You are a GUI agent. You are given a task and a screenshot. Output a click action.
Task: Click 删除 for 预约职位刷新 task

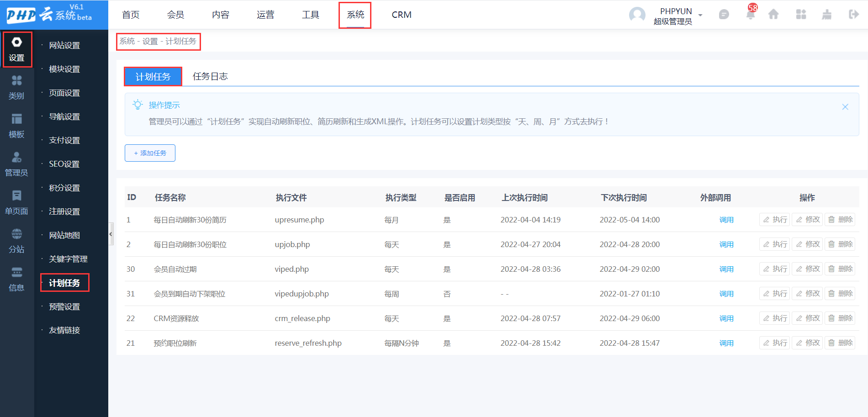840,343
